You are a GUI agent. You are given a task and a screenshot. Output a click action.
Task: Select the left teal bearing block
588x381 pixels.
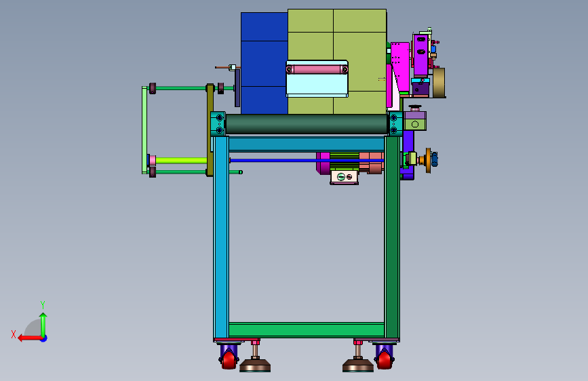coord(218,124)
